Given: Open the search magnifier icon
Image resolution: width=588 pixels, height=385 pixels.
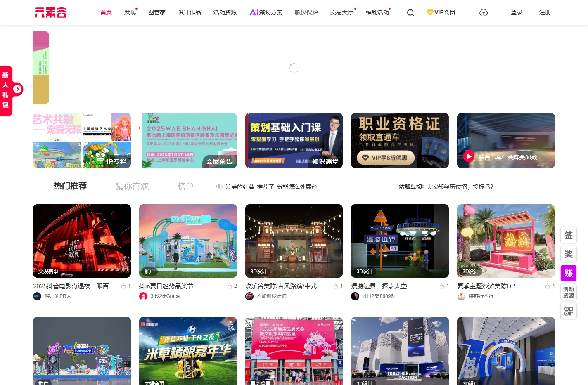Looking at the screenshot, I should point(410,13).
